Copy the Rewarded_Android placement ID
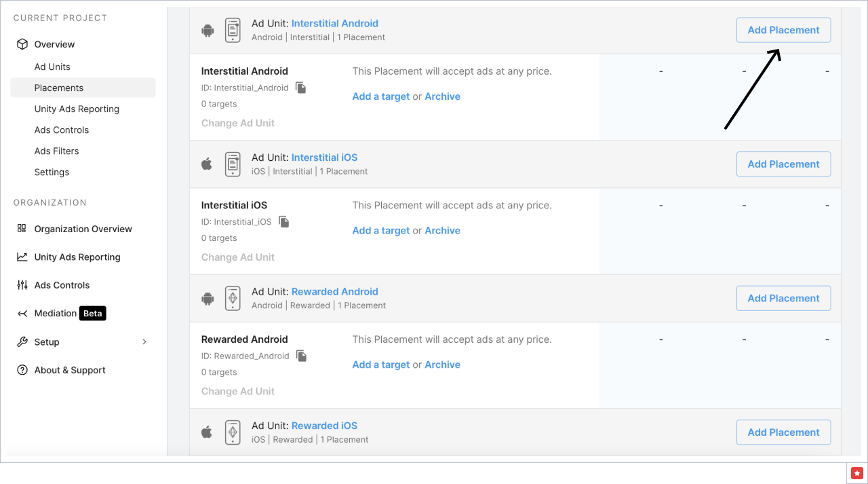 coord(302,356)
